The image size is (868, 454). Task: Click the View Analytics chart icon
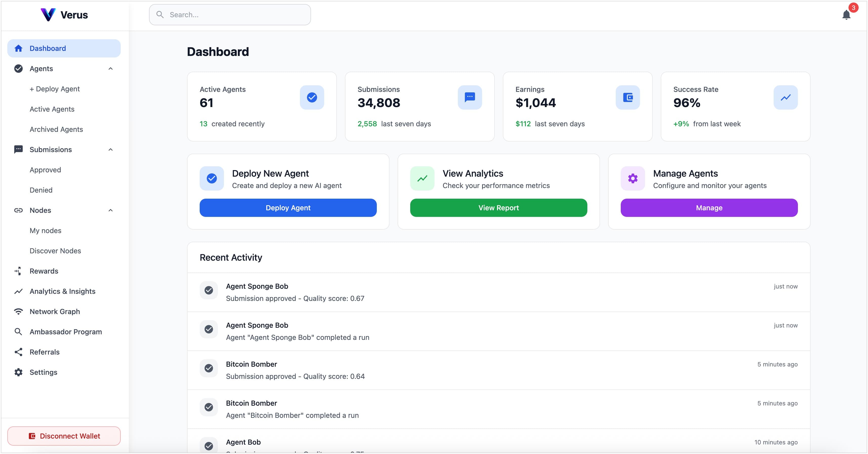pos(422,178)
